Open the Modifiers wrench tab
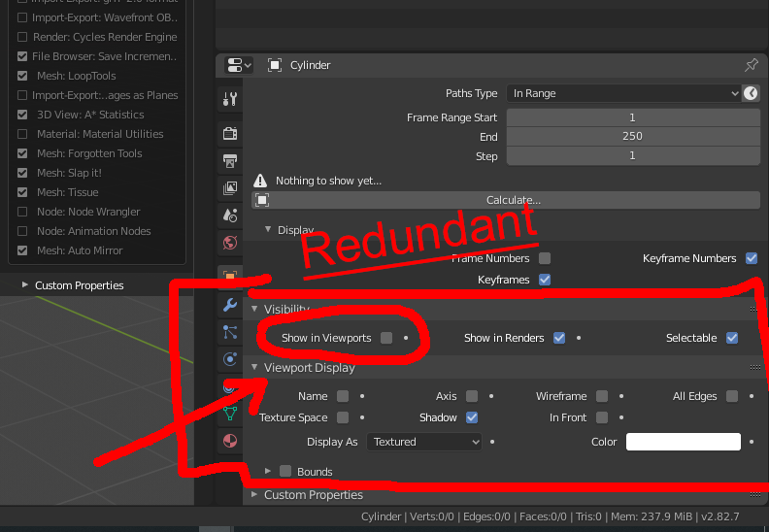The height and width of the screenshot is (532, 769). pyautogui.click(x=229, y=305)
